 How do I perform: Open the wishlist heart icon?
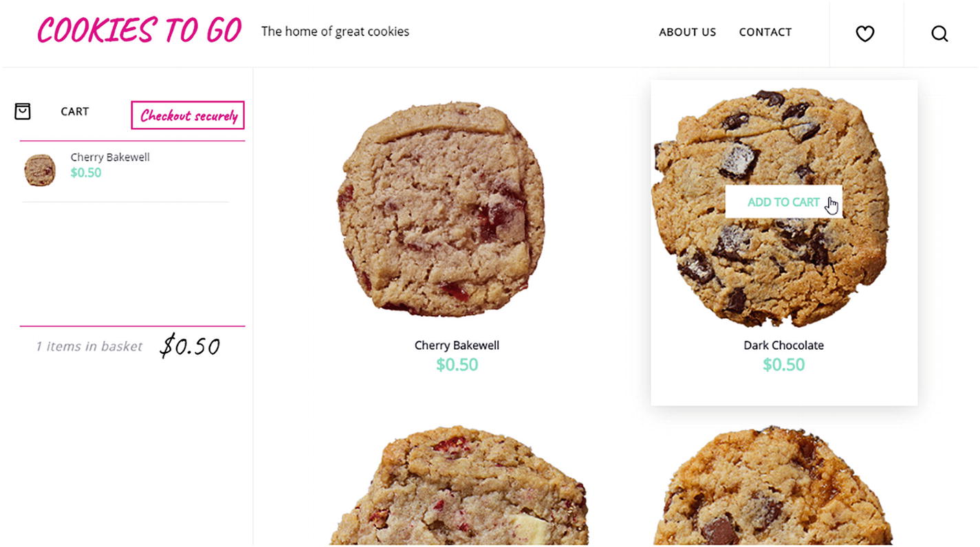point(864,33)
